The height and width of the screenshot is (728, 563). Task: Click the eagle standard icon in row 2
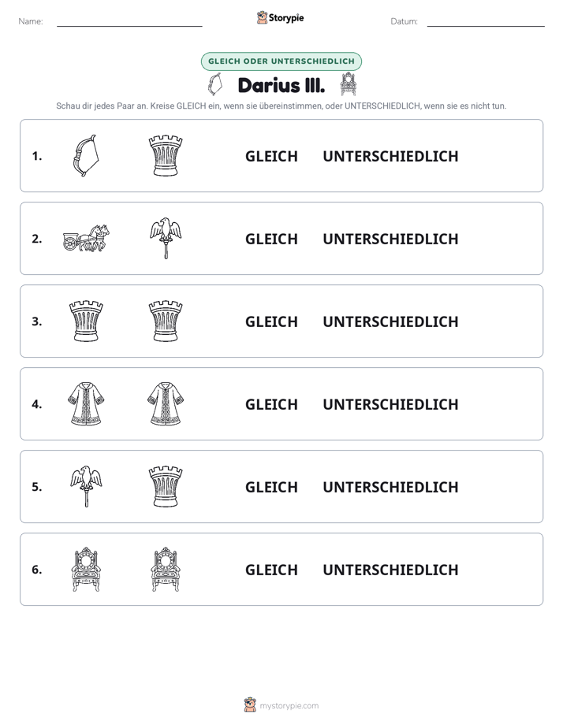coord(166,238)
